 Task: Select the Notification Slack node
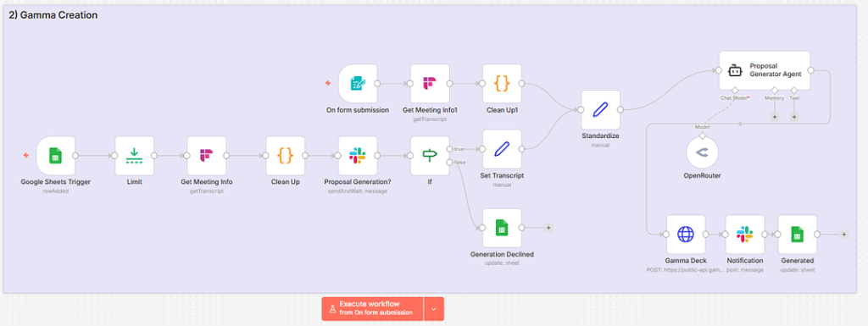[744, 235]
